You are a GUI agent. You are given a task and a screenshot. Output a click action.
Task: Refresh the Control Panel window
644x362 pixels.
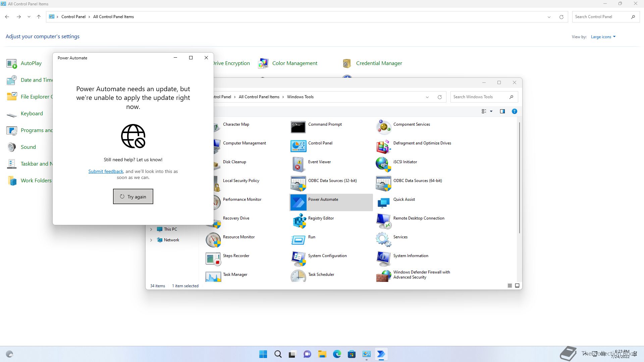coord(561,17)
